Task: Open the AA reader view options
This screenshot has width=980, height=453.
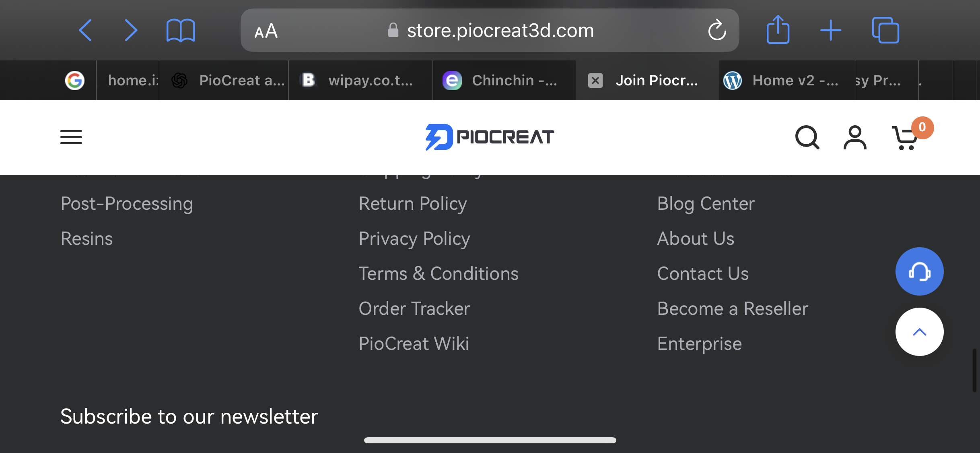Action: [x=266, y=31]
